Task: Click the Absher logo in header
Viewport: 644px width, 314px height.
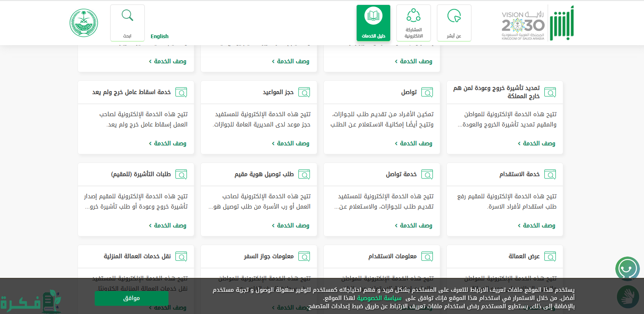Action: coord(562,24)
